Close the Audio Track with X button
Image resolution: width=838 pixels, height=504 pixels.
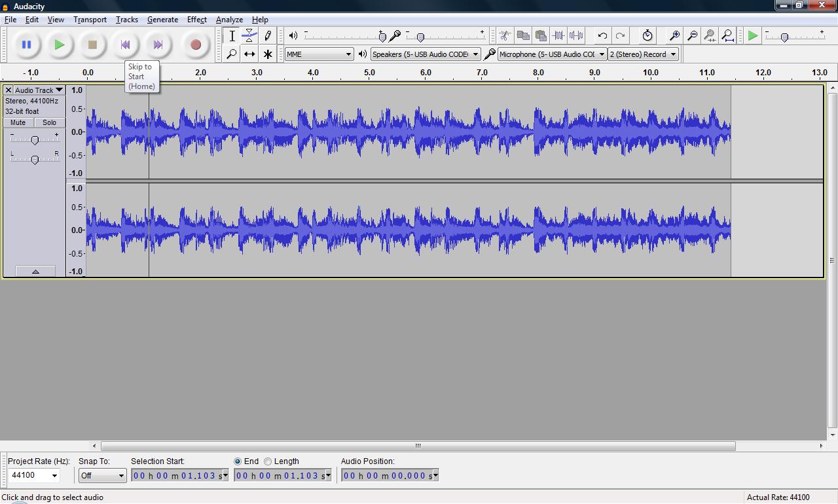(x=8, y=90)
